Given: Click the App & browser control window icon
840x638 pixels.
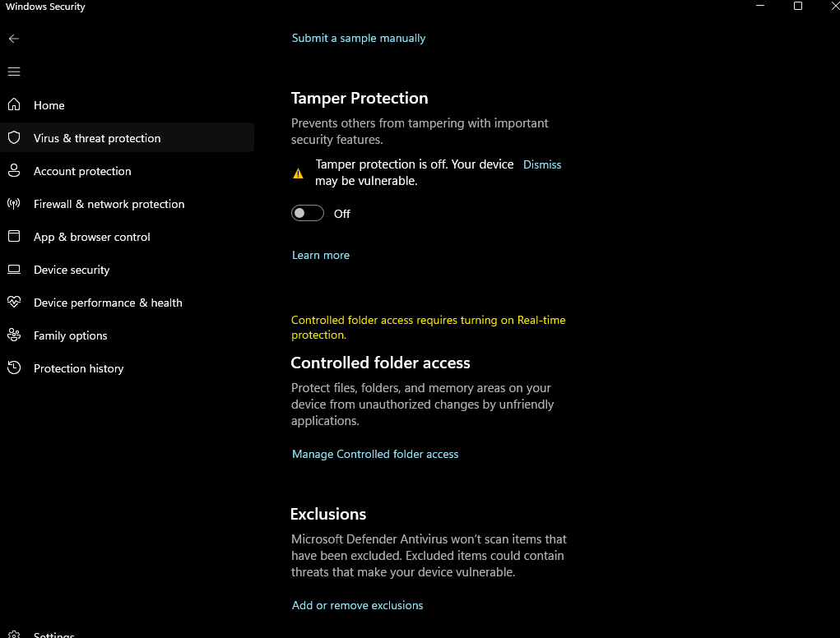Looking at the screenshot, I should coord(14,237).
